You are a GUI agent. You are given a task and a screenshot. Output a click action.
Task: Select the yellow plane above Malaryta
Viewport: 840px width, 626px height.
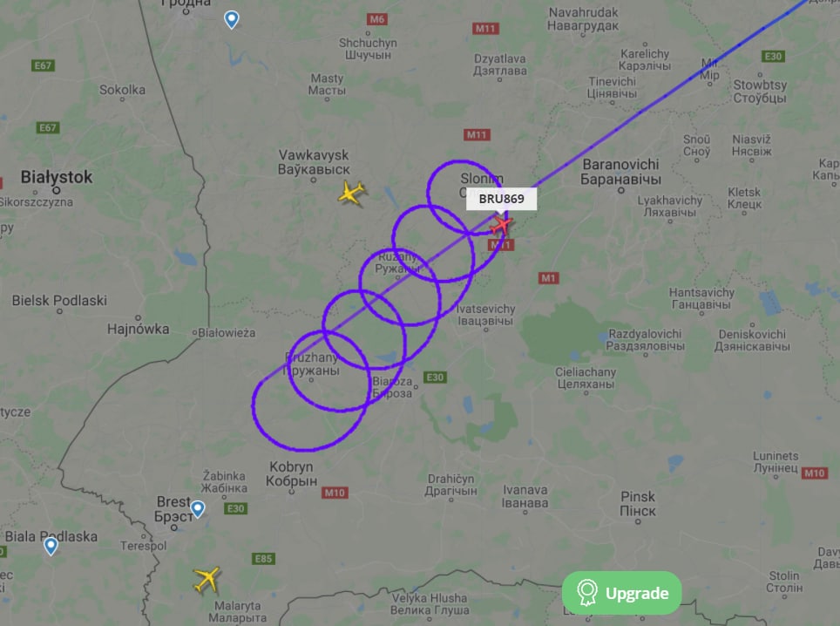(x=207, y=580)
